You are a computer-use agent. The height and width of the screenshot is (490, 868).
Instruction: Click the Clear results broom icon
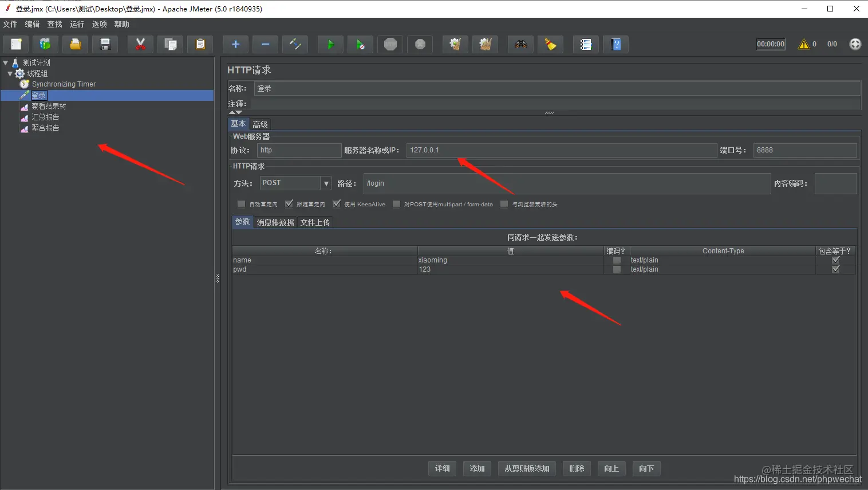point(455,44)
